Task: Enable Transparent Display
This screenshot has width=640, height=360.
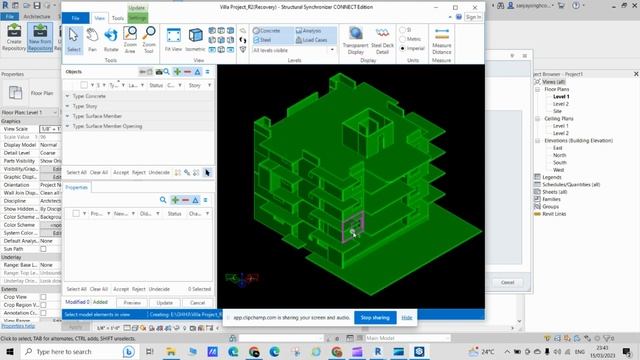Action: 356,40
